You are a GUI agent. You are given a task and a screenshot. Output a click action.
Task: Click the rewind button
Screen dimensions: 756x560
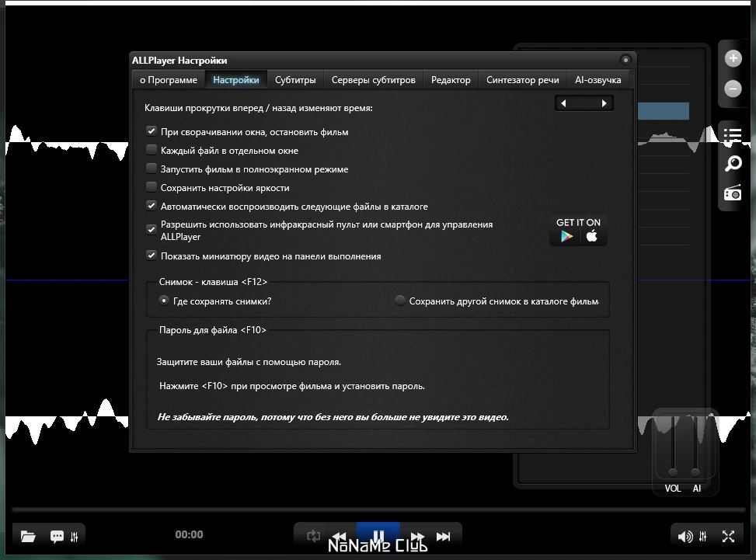click(x=340, y=536)
